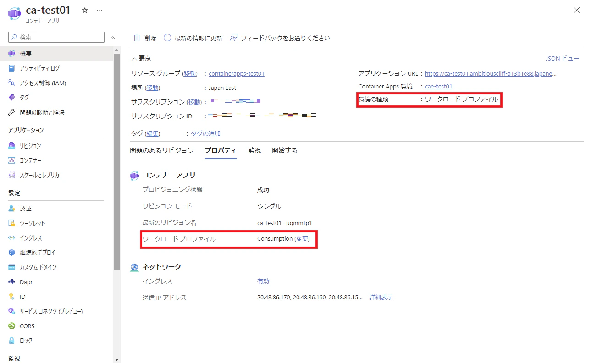Viewport: 591px width, 364px height.
Task: Close the ca-test01 blade
Action: click(x=577, y=11)
